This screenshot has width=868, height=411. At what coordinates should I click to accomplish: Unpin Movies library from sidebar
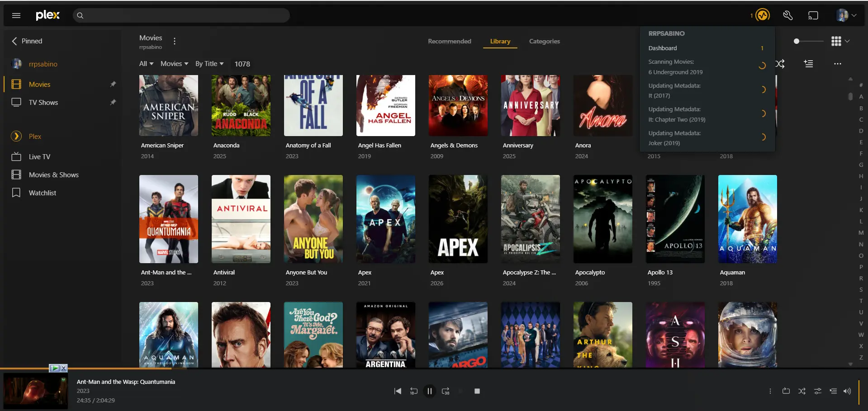click(x=113, y=84)
